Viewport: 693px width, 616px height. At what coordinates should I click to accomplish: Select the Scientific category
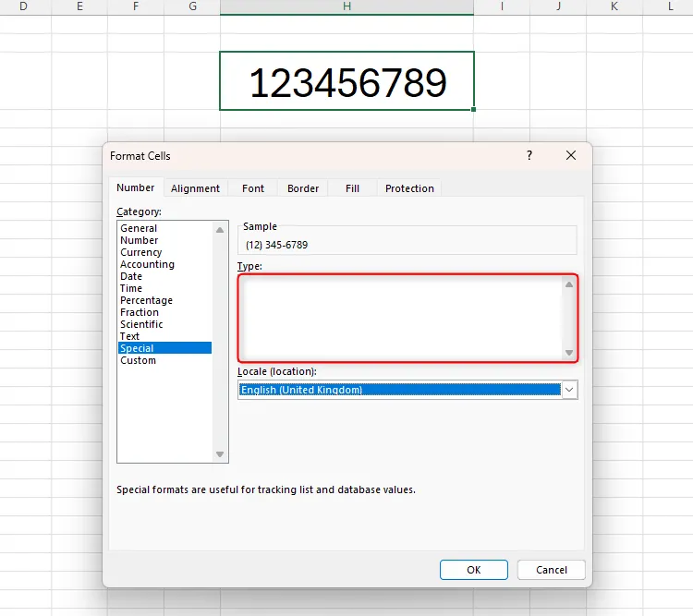coord(141,324)
